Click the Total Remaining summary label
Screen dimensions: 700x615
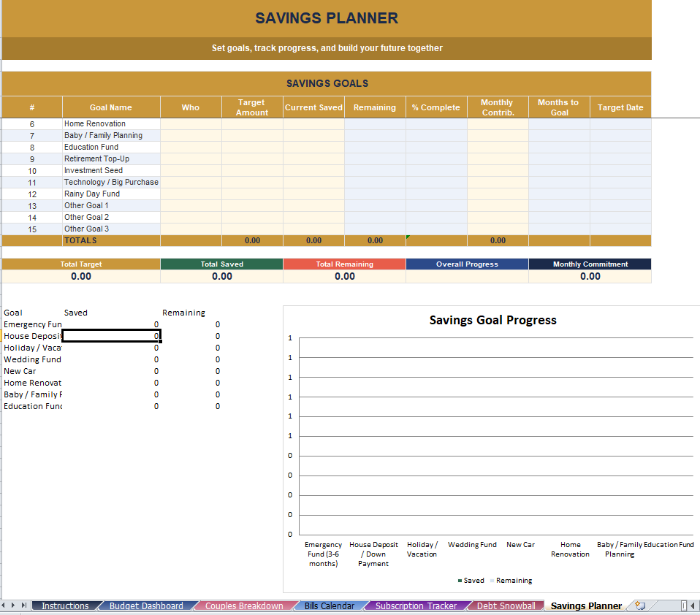pos(345,264)
